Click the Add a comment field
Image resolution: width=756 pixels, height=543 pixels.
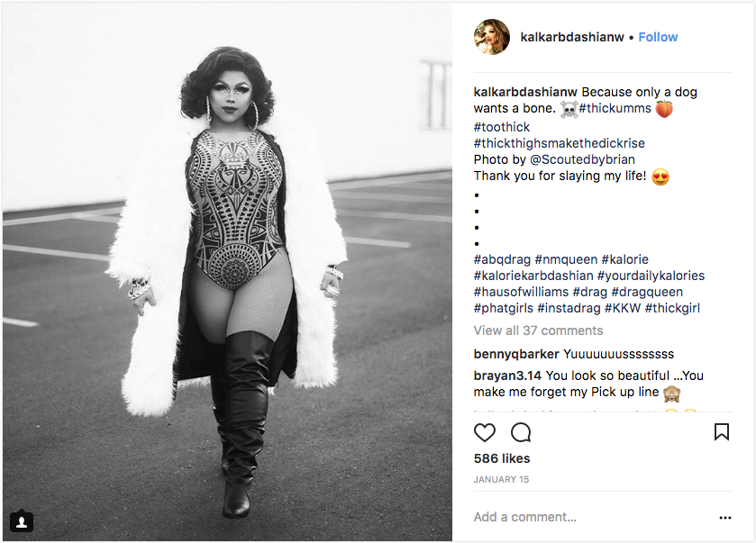pyautogui.click(x=593, y=517)
